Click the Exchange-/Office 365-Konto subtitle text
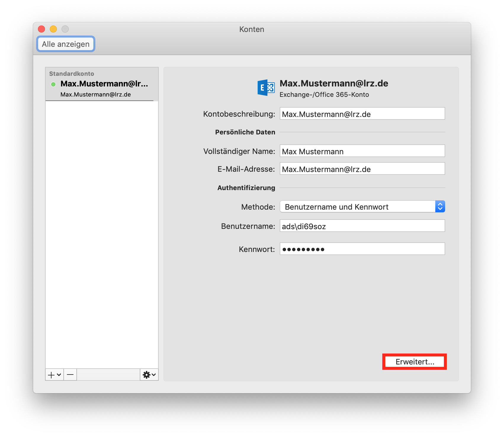 point(324,95)
